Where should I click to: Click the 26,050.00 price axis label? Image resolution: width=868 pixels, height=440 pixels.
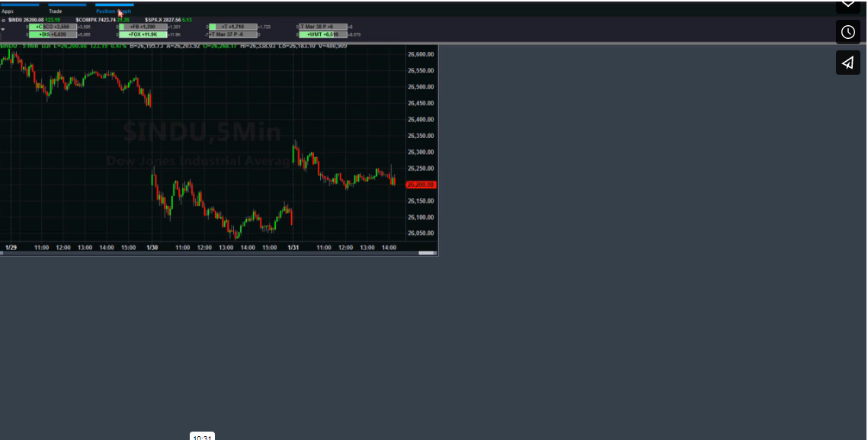(x=422, y=233)
